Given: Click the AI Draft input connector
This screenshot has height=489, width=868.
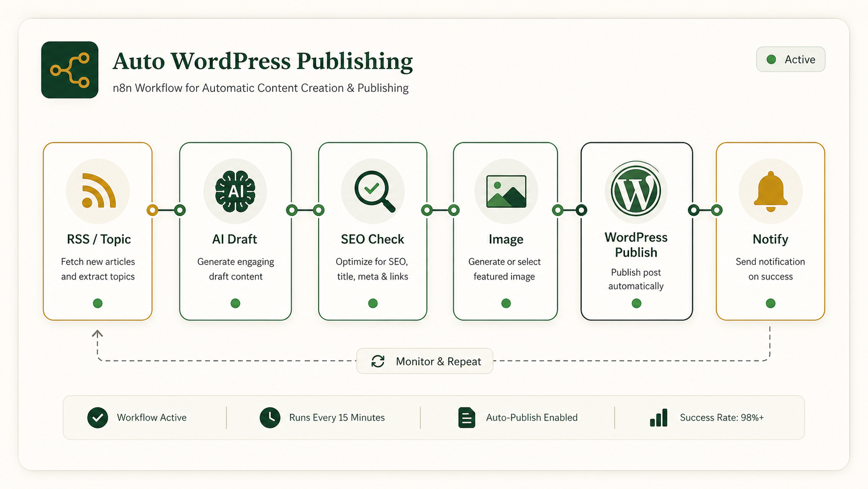Looking at the screenshot, I should pyautogui.click(x=180, y=210).
